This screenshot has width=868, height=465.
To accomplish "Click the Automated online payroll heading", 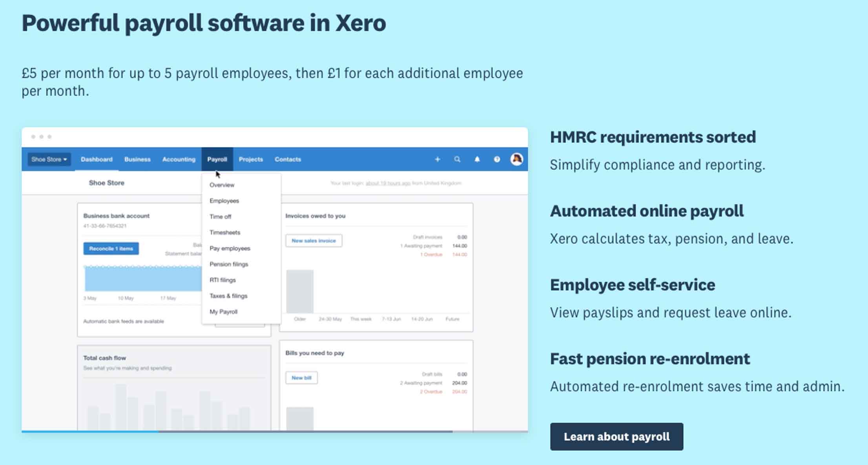I will click(647, 211).
